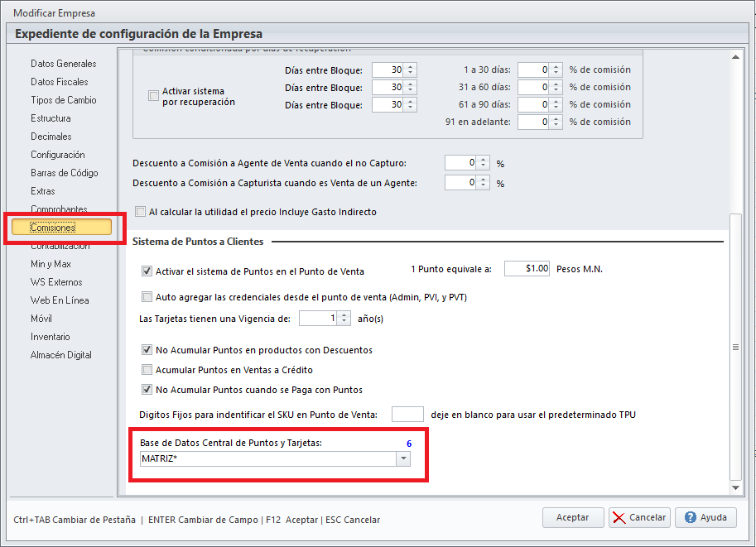Click the 1 a 30 días commission stepper
Image resolution: width=756 pixels, height=547 pixels.
(556, 70)
